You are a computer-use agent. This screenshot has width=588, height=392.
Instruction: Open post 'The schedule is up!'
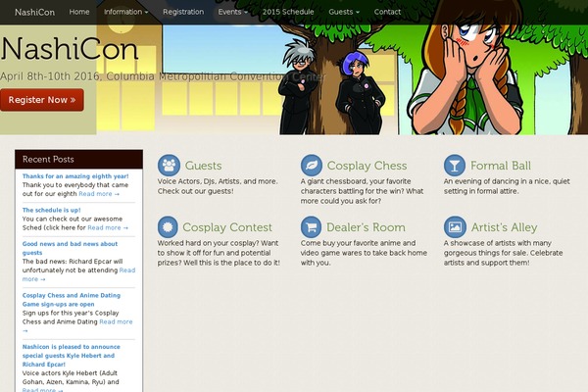51,210
